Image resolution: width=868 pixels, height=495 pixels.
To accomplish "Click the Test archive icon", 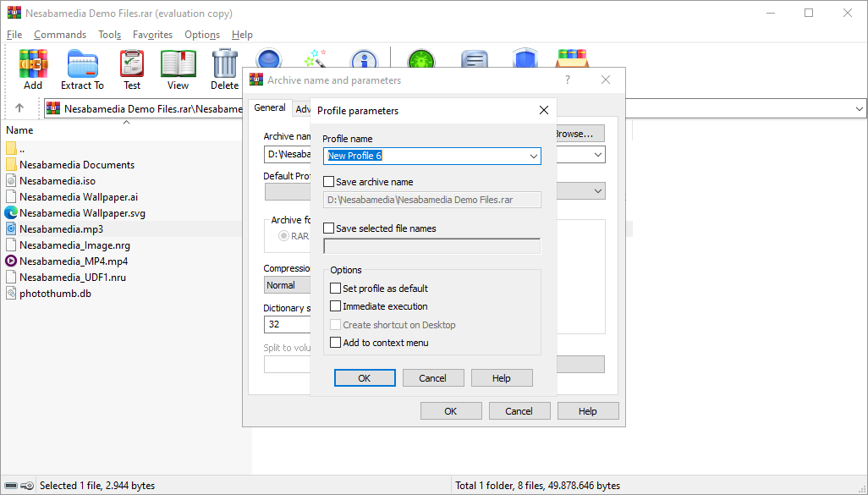I will [132, 65].
